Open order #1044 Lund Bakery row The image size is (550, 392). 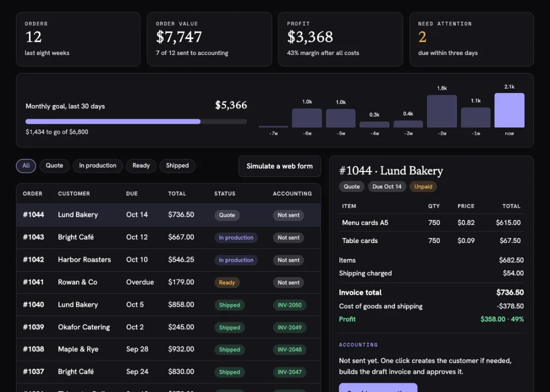coord(168,215)
